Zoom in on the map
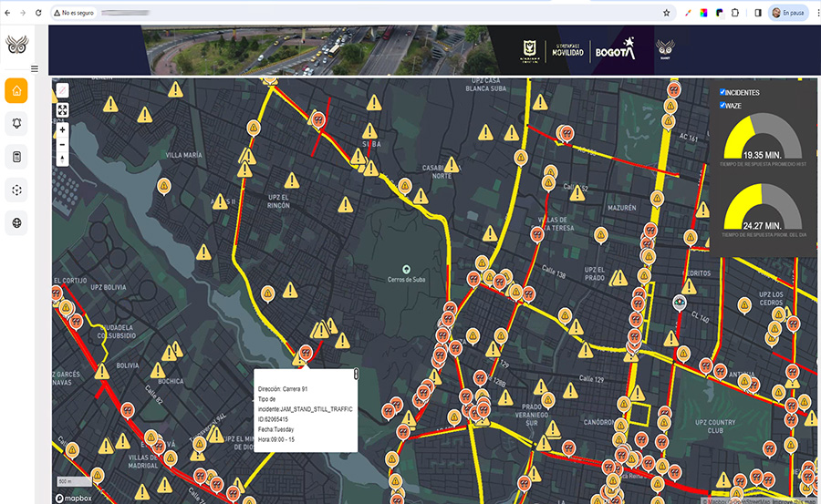This screenshot has height=504, width=821. pos(62,129)
